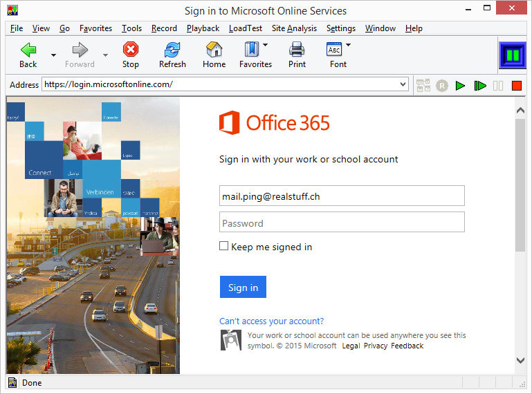Screen dimensions: 532x394
Task: Go to the Home page icon
Action: [x=214, y=50]
